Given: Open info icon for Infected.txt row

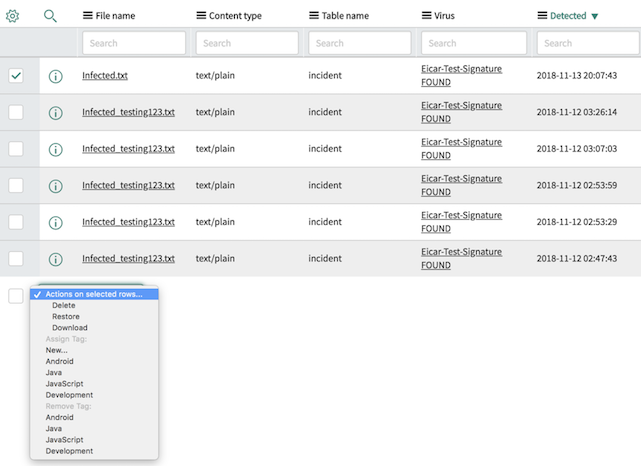Looking at the screenshot, I should (x=56, y=76).
